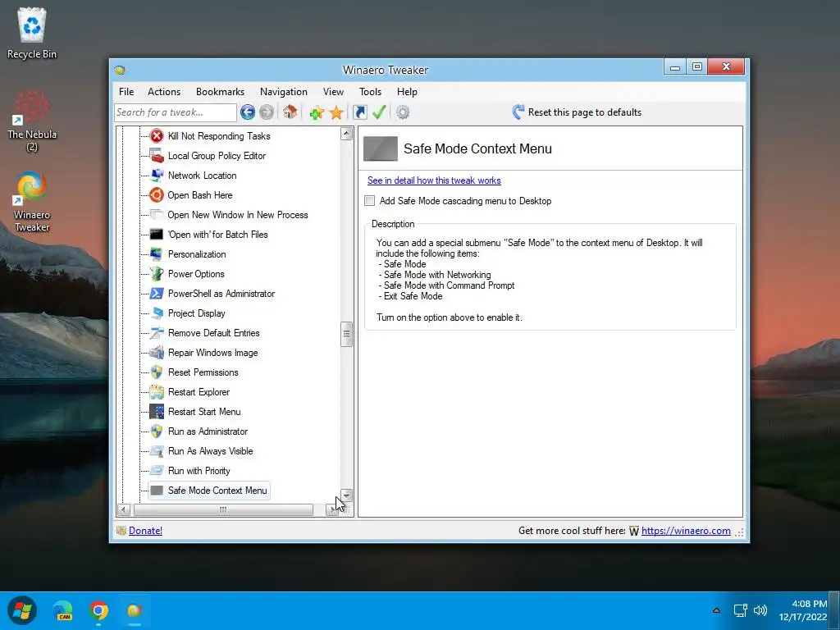The image size is (840, 630).
Task: Click in the Search for a tweak field
Action: (176, 112)
